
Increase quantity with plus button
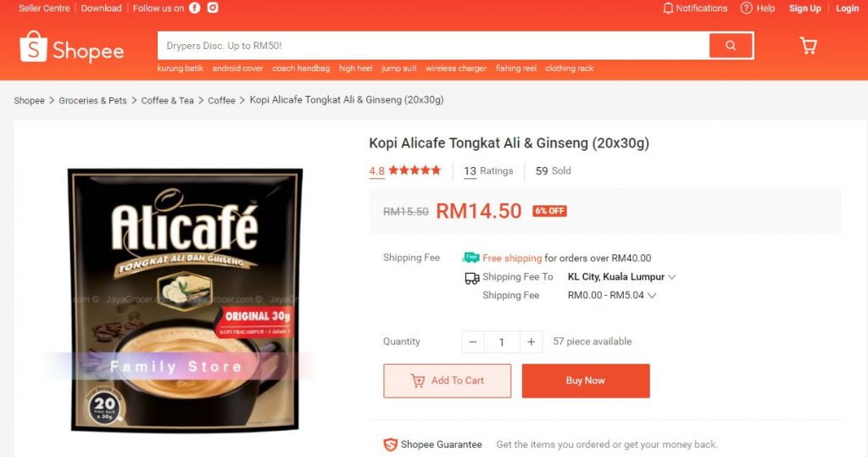point(531,342)
